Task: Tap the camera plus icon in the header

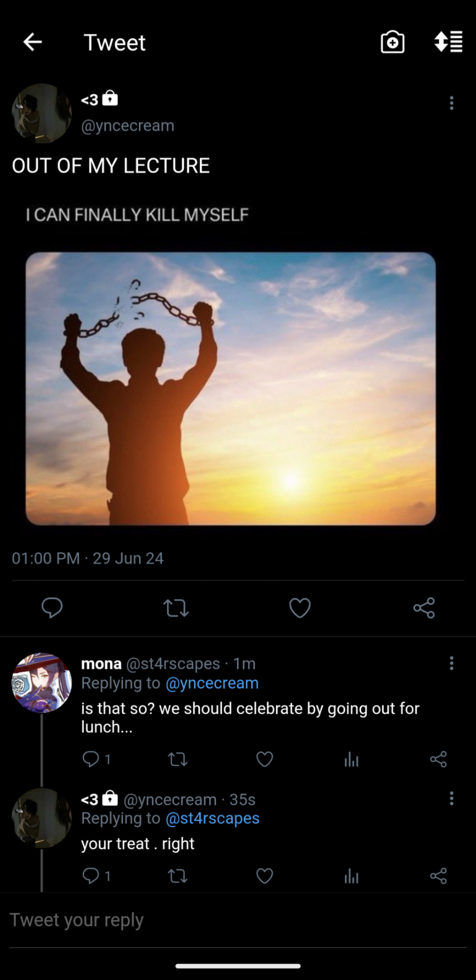Action: click(392, 42)
